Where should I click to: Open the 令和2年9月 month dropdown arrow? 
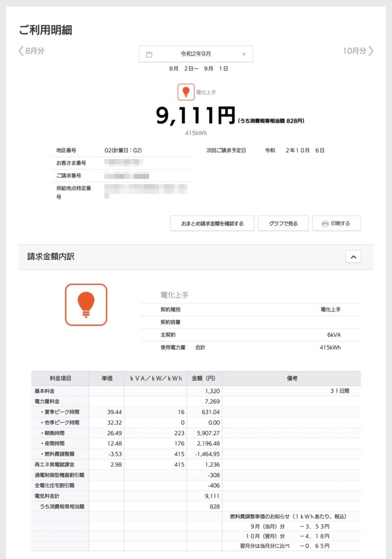(x=244, y=54)
